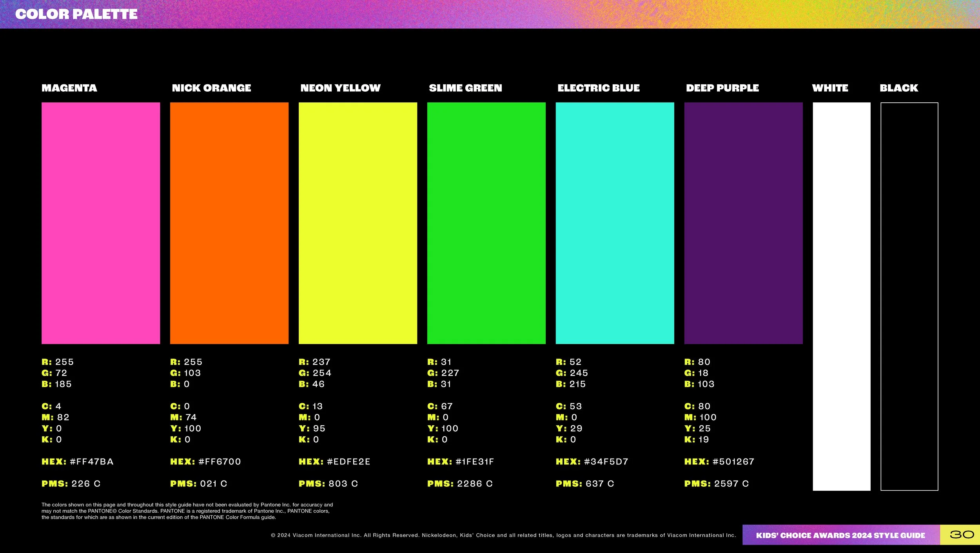Click the PMS: 2286 C value

click(460, 484)
